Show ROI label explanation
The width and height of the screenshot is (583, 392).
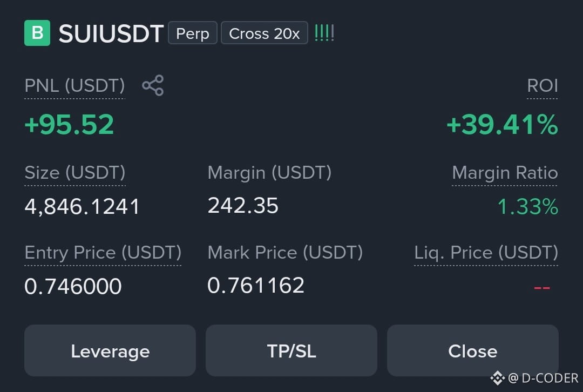click(543, 86)
